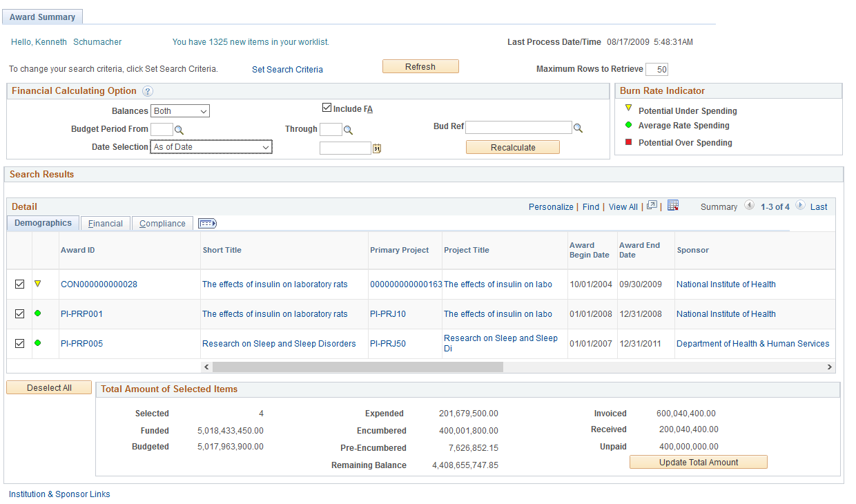Open award PI-PRP001 link
The width and height of the screenshot is (856, 504).
tap(81, 314)
